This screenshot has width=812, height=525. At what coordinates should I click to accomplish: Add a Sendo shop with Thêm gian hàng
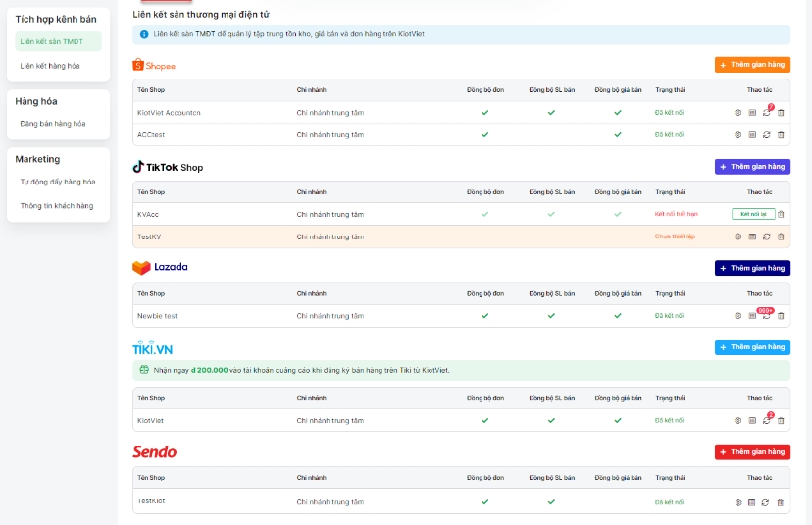tap(752, 452)
